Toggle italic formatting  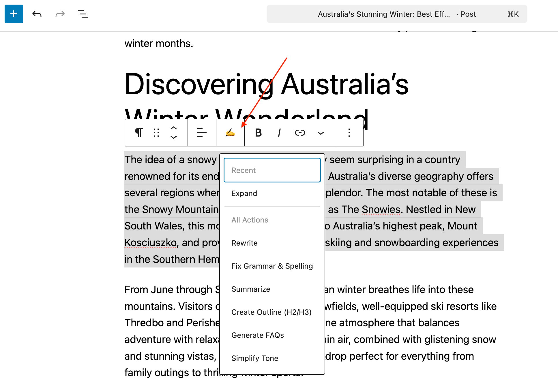click(x=279, y=133)
